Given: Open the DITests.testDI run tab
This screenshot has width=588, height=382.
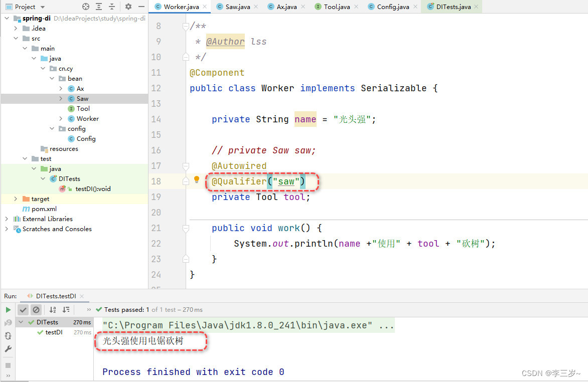Looking at the screenshot, I should coord(56,296).
